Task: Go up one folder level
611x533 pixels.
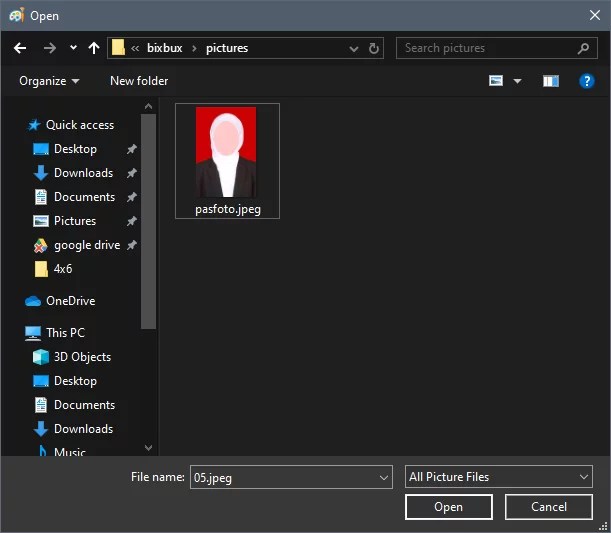Action: click(94, 48)
